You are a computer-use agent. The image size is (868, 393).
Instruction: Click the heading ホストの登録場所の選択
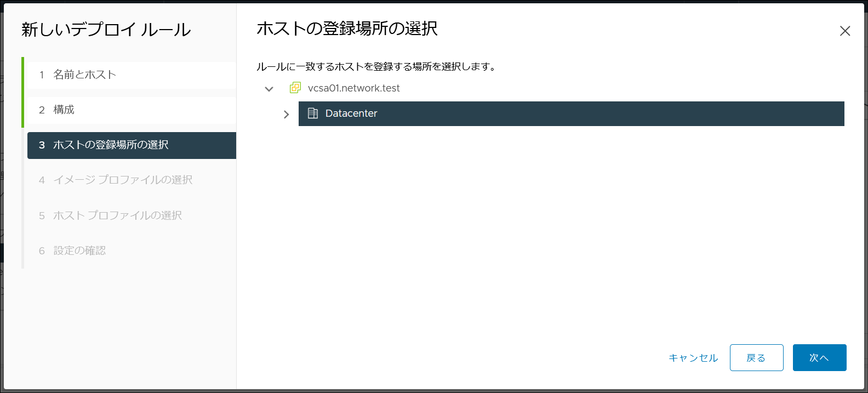click(x=347, y=29)
